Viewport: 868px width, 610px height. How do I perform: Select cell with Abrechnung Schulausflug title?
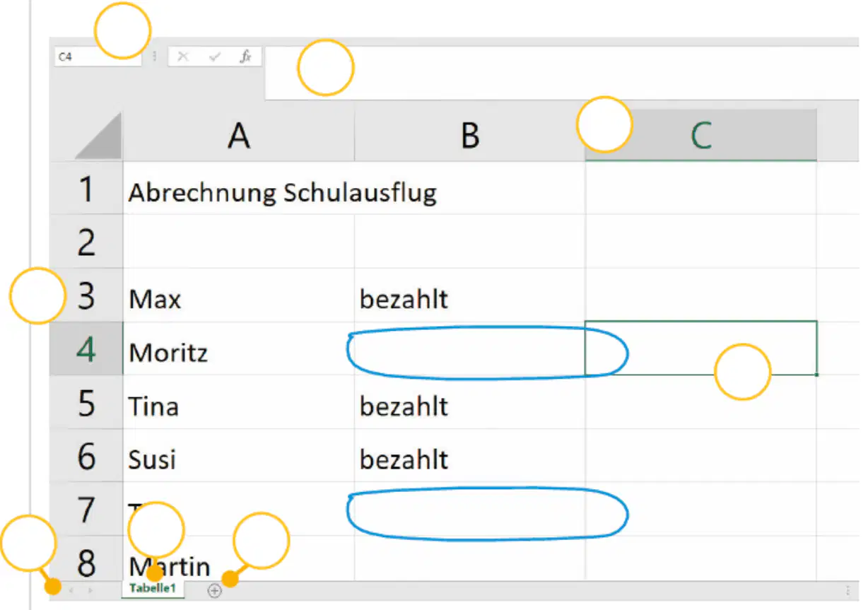tap(239, 189)
